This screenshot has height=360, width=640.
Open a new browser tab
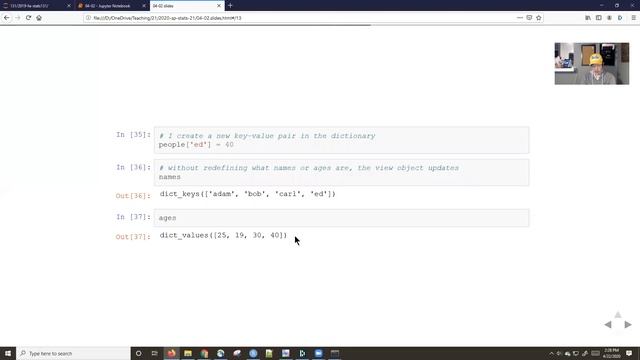click(x=230, y=6)
